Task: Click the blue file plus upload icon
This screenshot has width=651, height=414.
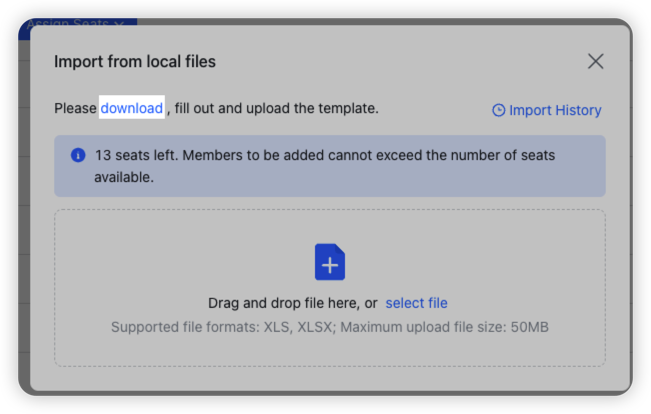Action: click(330, 262)
